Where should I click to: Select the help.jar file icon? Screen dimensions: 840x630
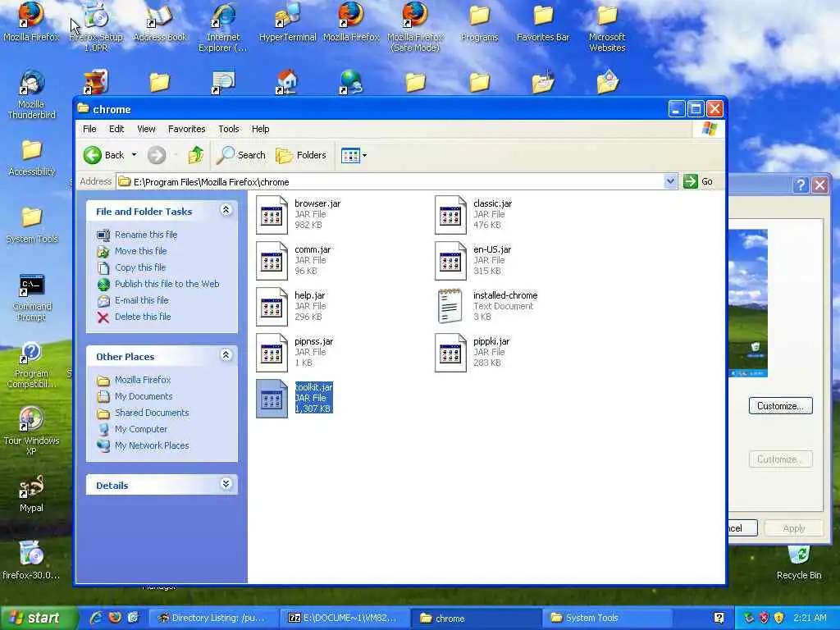(x=272, y=307)
